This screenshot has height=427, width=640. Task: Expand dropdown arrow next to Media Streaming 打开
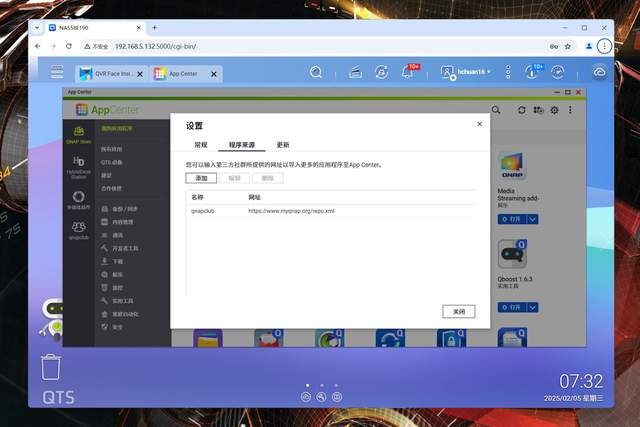click(535, 221)
